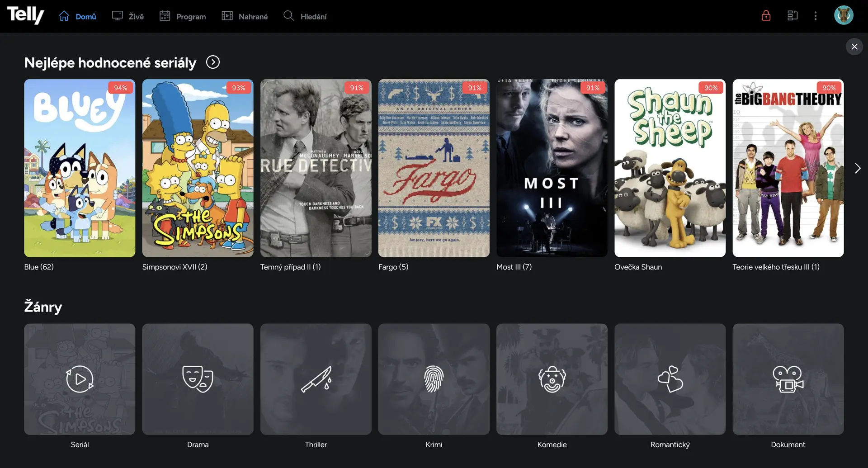This screenshot has width=868, height=468.
Task: Click the 91% badge on True Detective
Action: (x=357, y=88)
